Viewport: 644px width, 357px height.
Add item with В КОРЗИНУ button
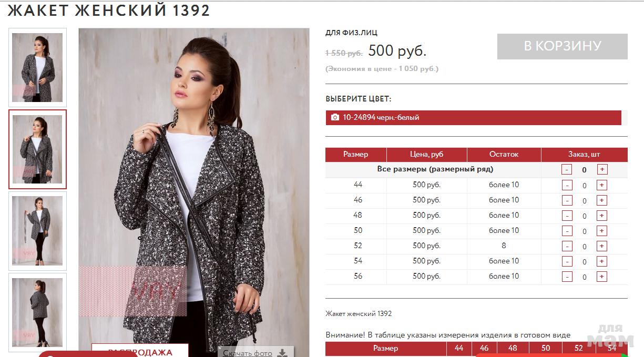[x=563, y=46]
